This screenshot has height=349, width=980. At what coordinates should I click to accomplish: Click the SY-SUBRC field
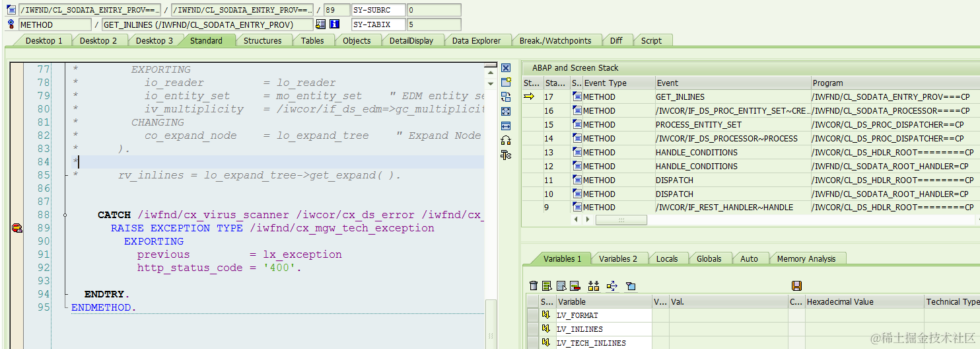[x=378, y=10]
